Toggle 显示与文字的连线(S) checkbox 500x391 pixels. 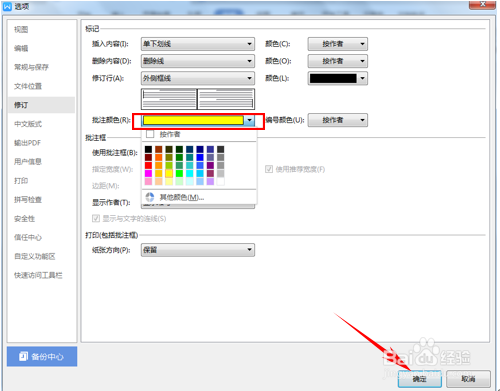96,219
